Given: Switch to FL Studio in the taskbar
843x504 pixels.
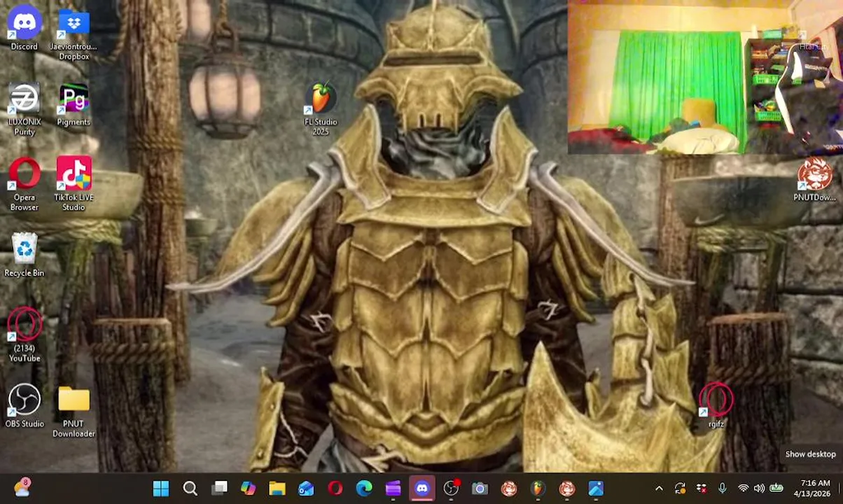Looking at the screenshot, I should (x=538, y=488).
